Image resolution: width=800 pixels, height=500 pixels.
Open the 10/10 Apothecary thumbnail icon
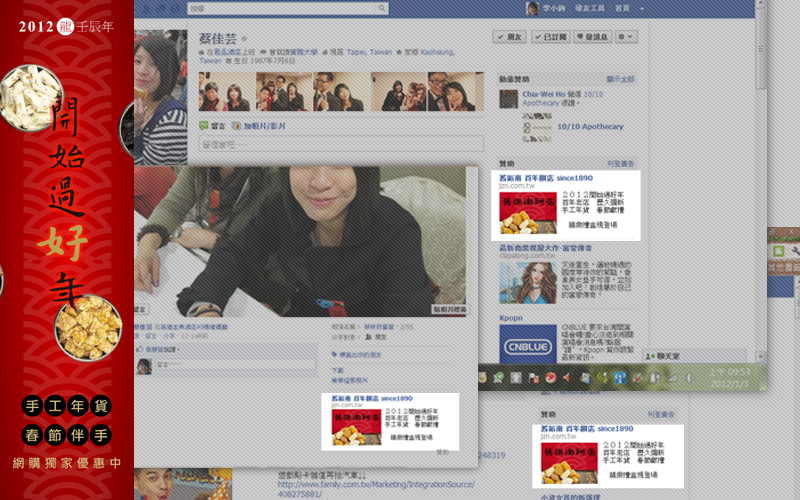point(531,127)
